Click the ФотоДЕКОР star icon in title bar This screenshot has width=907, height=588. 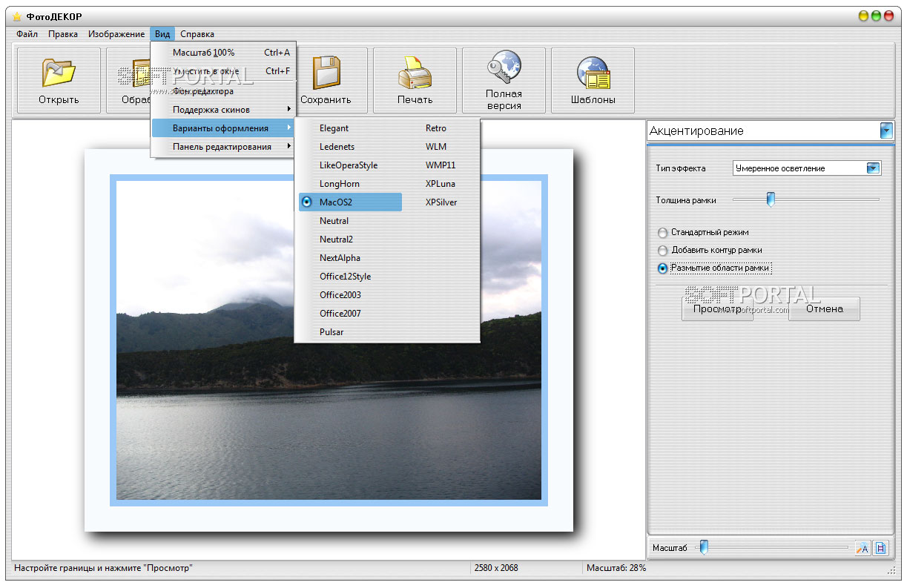(17, 16)
